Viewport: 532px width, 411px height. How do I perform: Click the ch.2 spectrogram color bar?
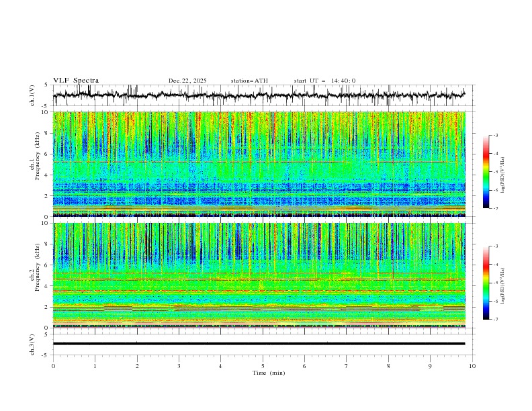click(486, 283)
